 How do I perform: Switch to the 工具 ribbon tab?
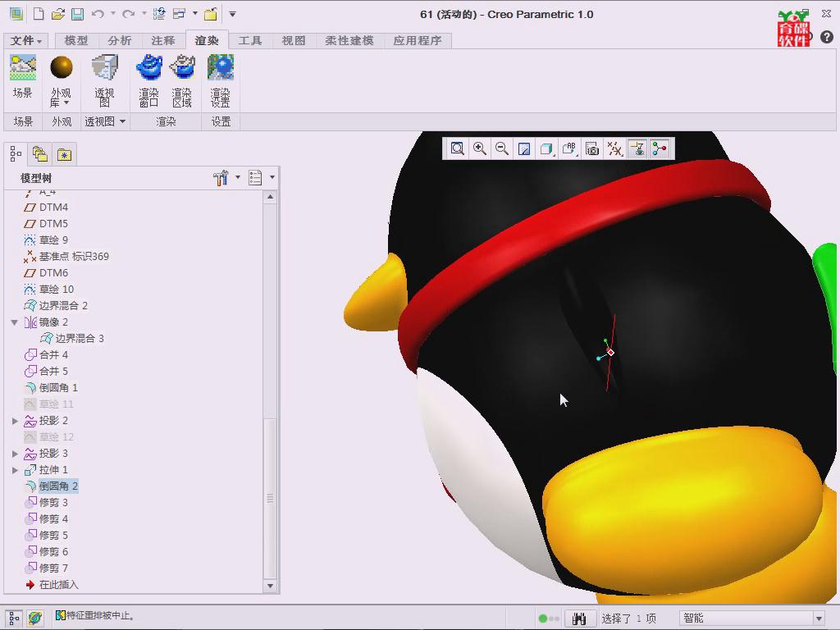click(249, 41)
